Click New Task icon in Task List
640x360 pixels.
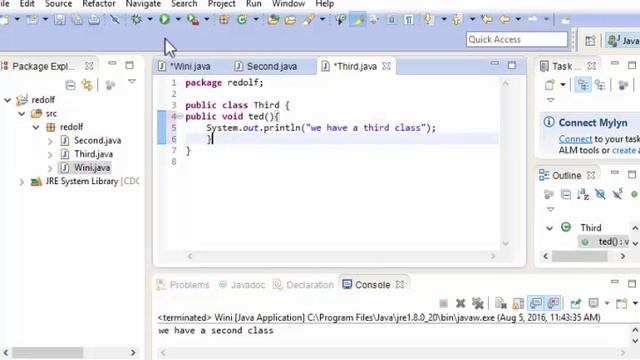[549, 85]
